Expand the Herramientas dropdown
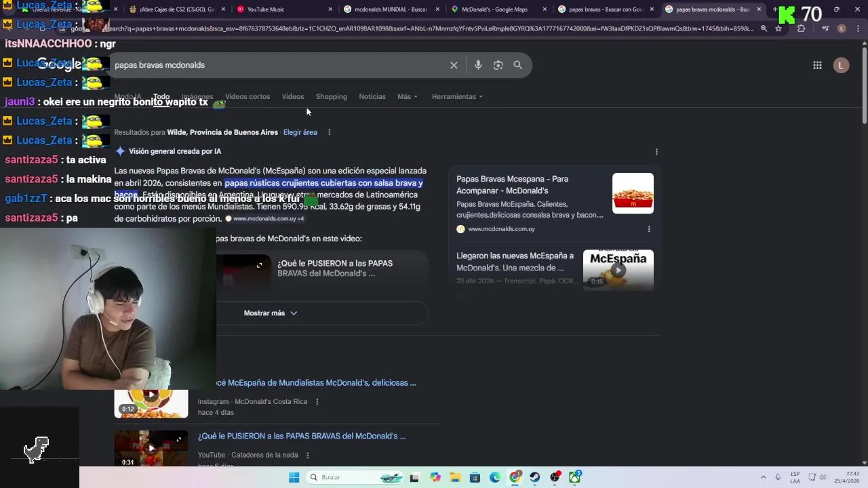 457,96
